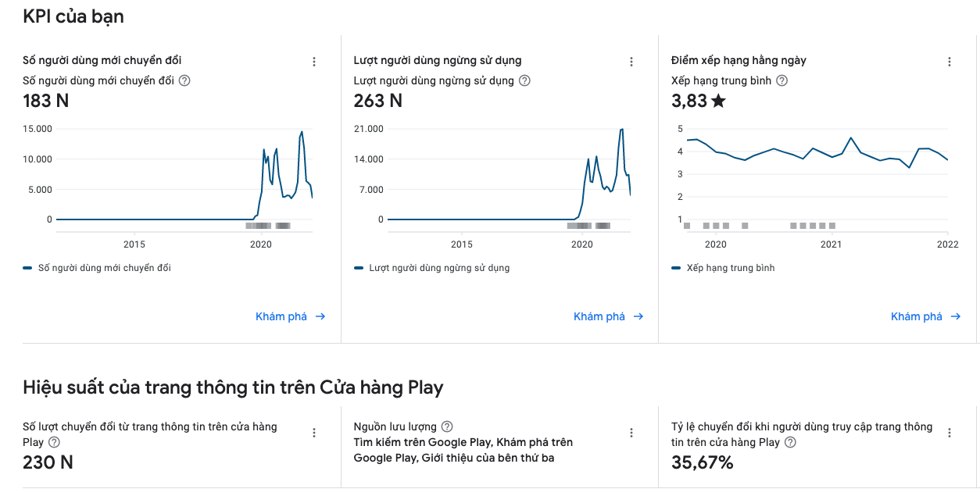Screen dimensions: 980x496
Task: Click Khám phá link under churned users chart
Action: pyautogui.click(x=608, y=316)
